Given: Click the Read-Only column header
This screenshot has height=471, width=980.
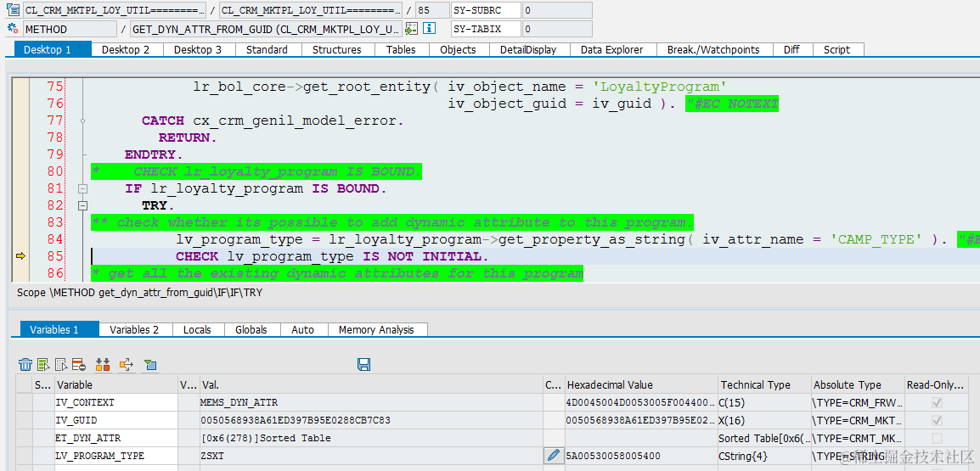Looking at the screenshot, I should 936,384.
